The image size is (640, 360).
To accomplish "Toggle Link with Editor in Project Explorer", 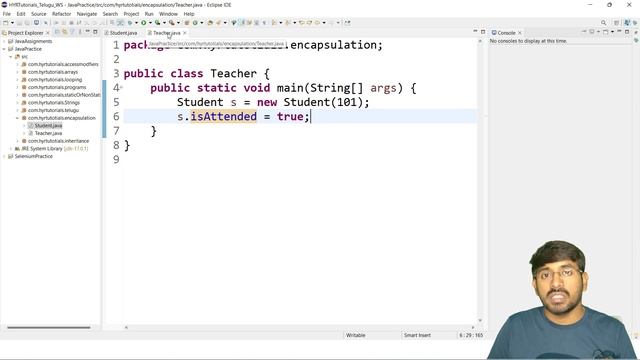I will [65, 32].
